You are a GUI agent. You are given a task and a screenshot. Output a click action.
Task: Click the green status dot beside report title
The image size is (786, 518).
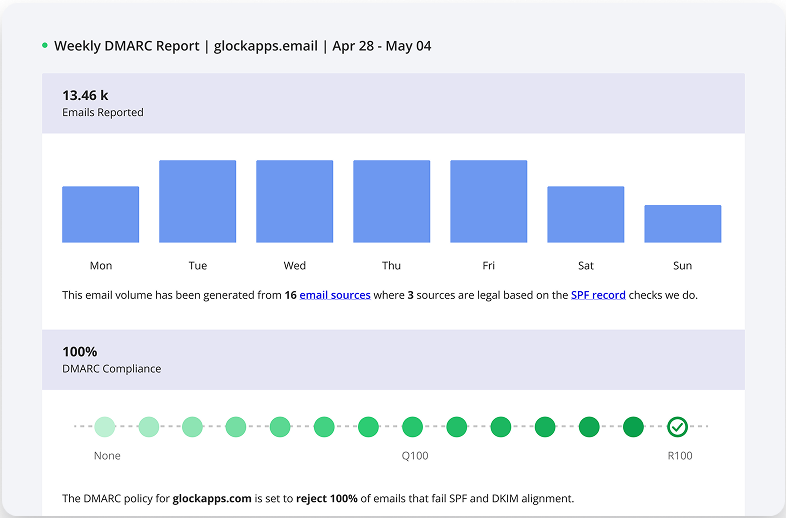[x=45, y=46]
